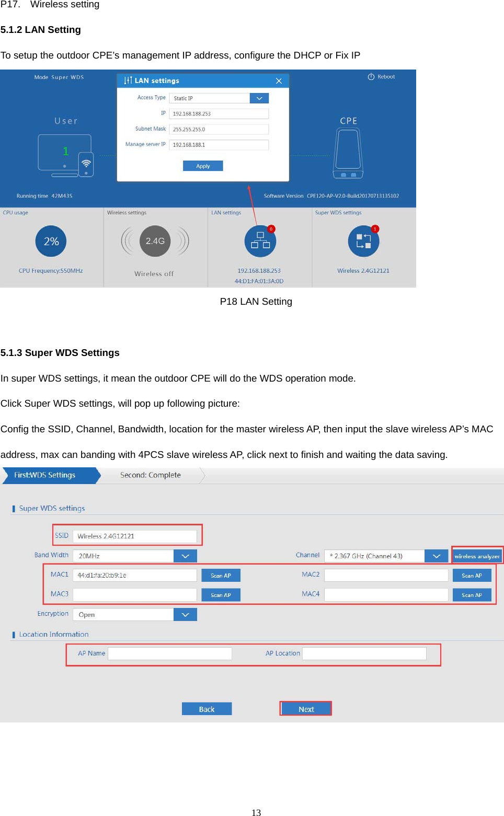Close the LAN settings dialog
504x816 pixels.
(279, 81)
